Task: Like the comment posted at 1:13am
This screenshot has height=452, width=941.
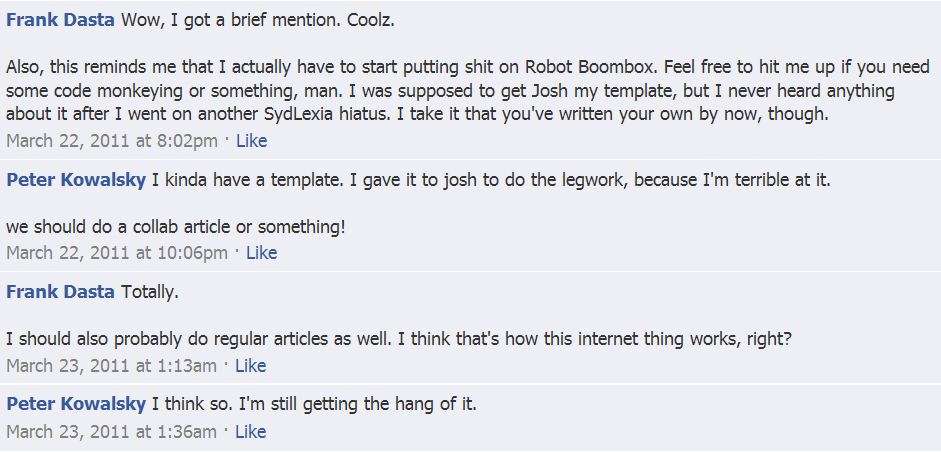Action: pyautogui.click(x=251, y=366)
